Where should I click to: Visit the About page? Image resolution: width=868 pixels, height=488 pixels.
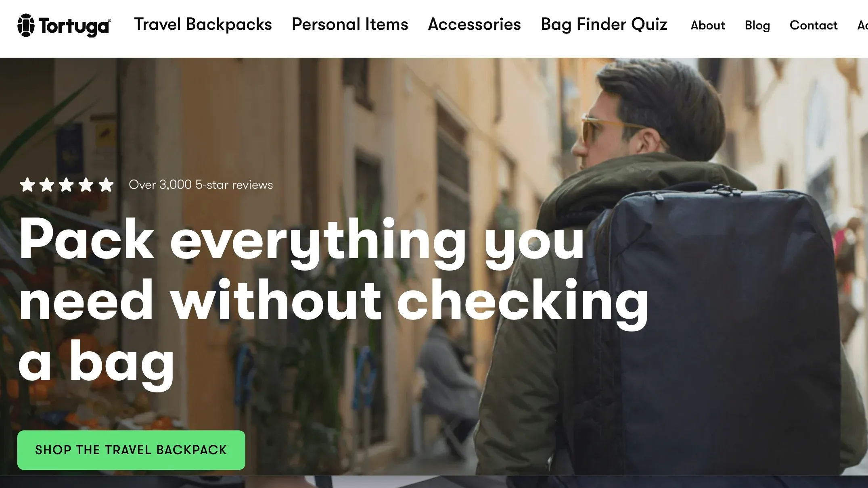(x=708, y=25)
